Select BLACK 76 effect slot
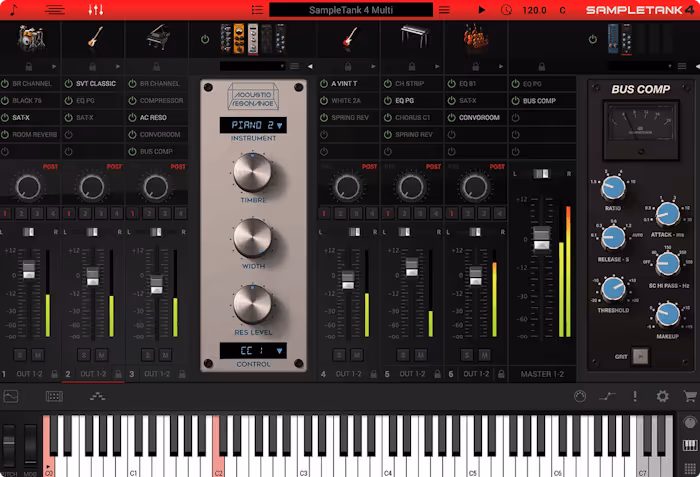The width and height of the screenshot is (700, 477). tap(27, 101)
